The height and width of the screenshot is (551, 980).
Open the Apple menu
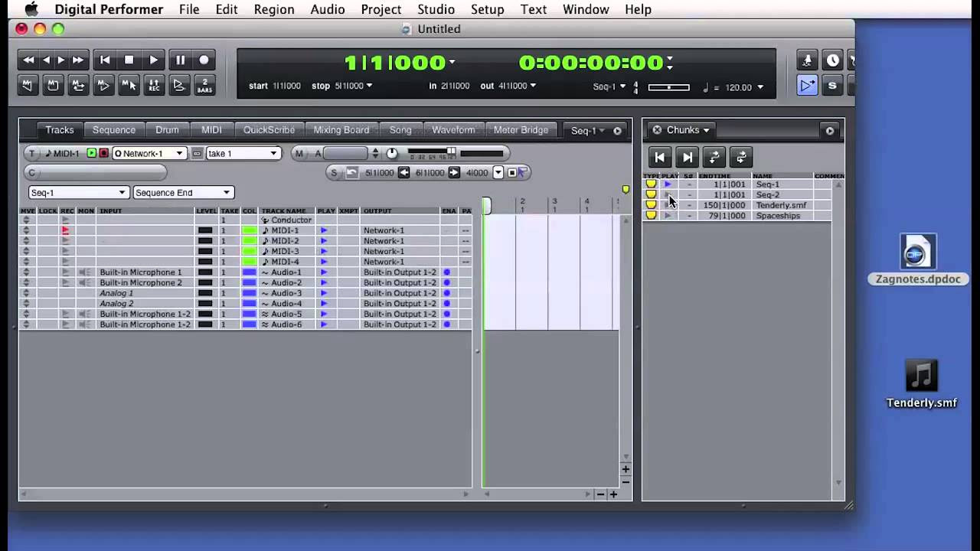(x=31, y=9)
